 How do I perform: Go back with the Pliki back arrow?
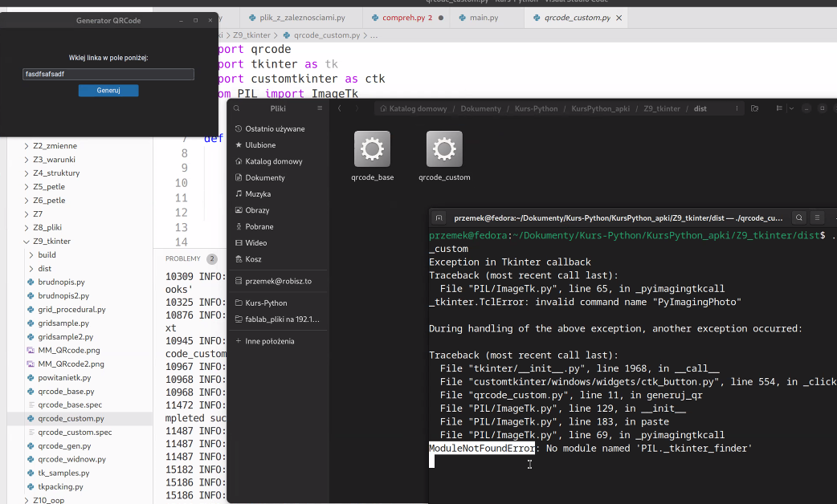tap(340, 108)
